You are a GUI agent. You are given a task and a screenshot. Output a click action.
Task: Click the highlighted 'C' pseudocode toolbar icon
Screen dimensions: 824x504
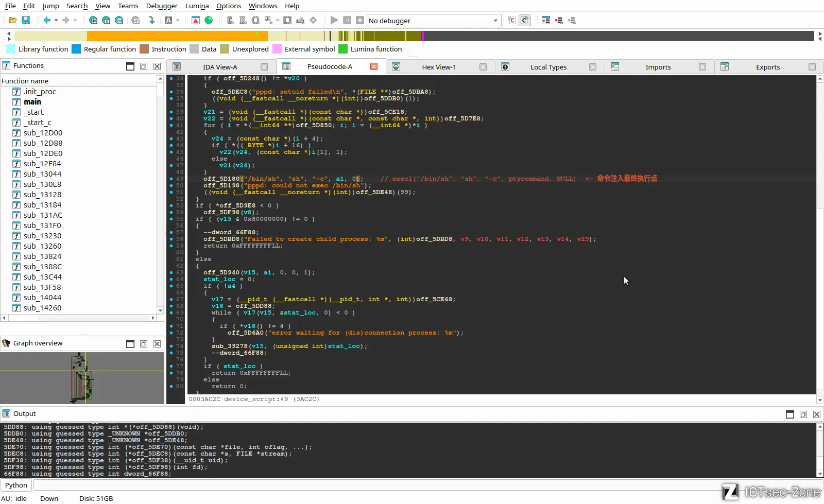point(524,21)
